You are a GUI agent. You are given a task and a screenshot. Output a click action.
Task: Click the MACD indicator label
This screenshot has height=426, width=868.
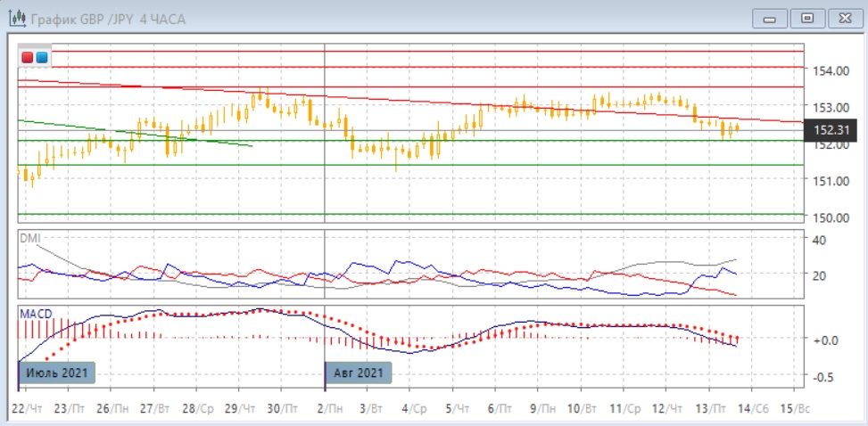point(36,314)
